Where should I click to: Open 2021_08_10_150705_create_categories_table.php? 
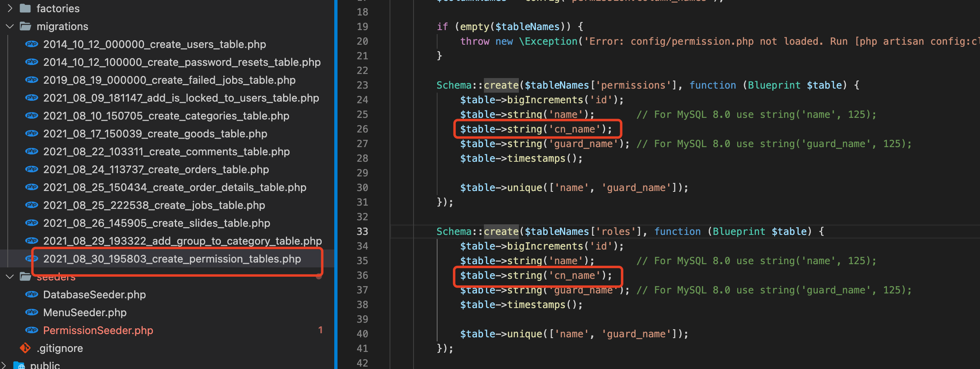166,116
